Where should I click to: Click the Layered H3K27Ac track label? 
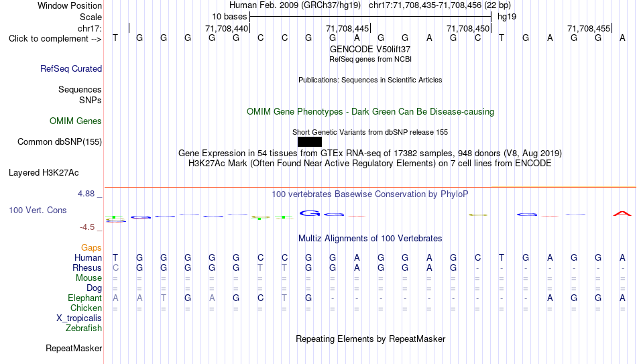[x=44, y=173]
